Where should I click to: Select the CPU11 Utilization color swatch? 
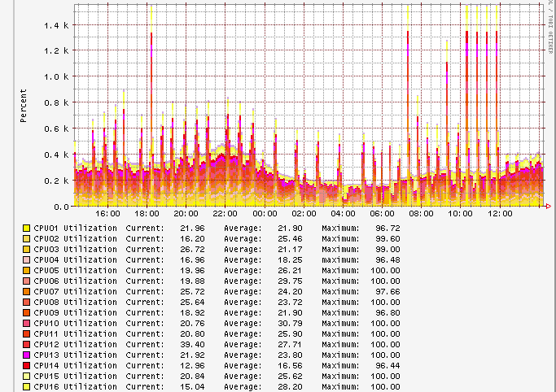click(26, 334)
